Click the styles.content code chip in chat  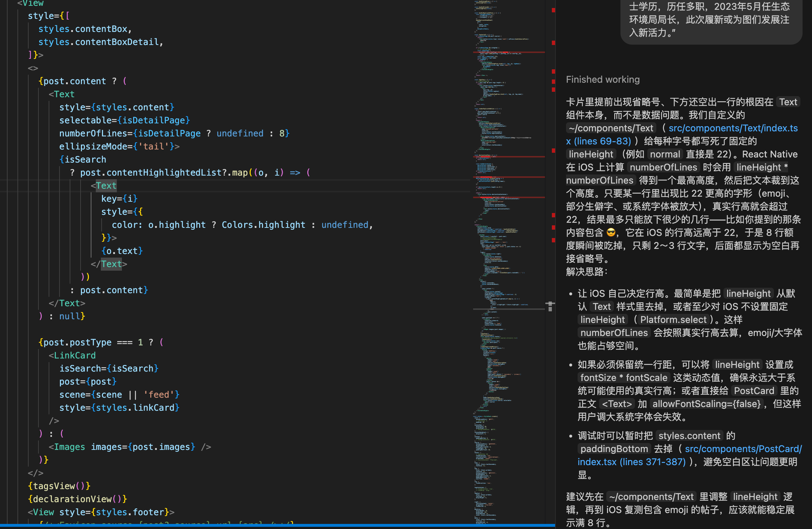(x=689, y=436)
